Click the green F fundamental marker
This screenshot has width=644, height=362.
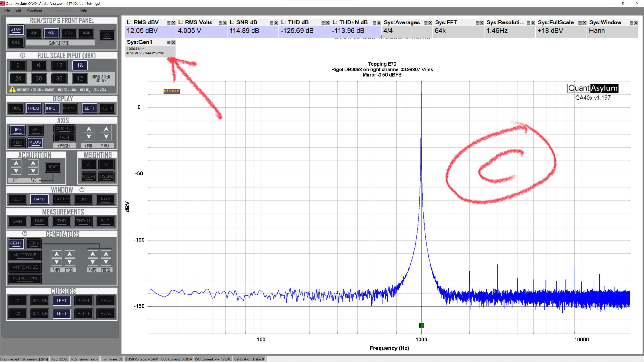point(421,325)
